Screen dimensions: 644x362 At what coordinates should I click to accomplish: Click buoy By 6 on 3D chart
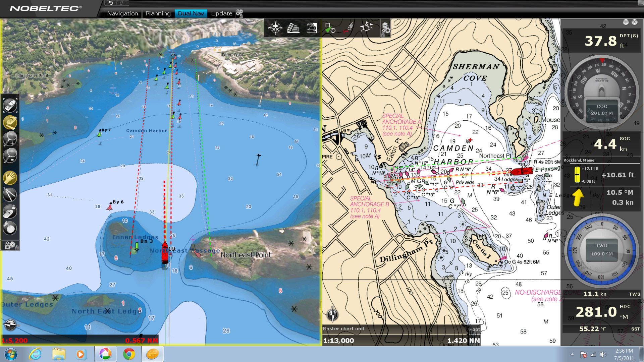click(110, 206)
